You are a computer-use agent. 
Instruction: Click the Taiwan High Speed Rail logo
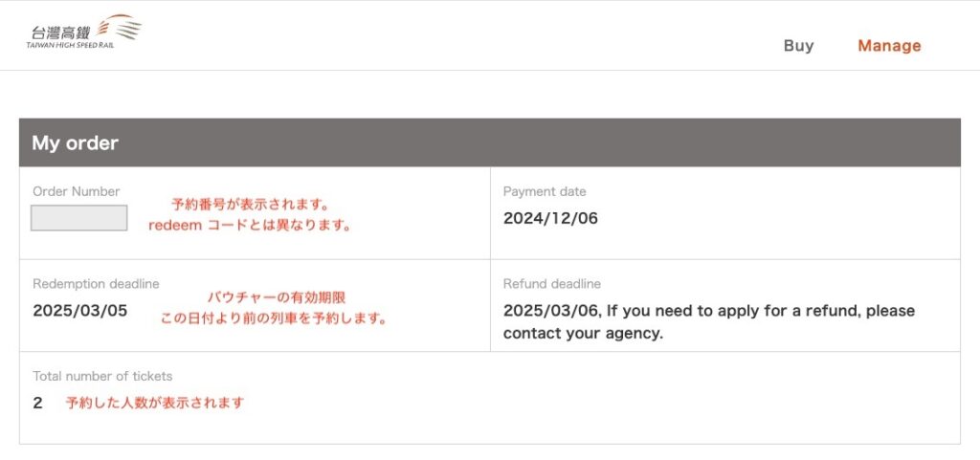pos(84,33)
